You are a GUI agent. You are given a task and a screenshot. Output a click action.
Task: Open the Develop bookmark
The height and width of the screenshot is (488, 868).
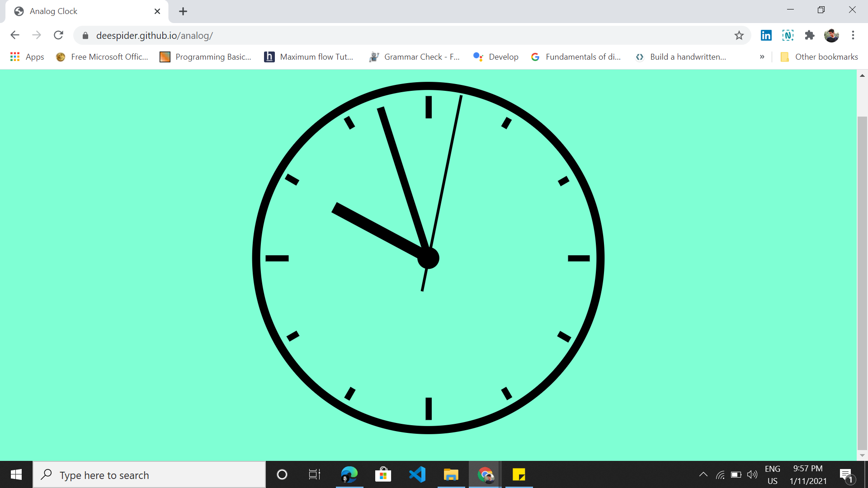point(495,56)
